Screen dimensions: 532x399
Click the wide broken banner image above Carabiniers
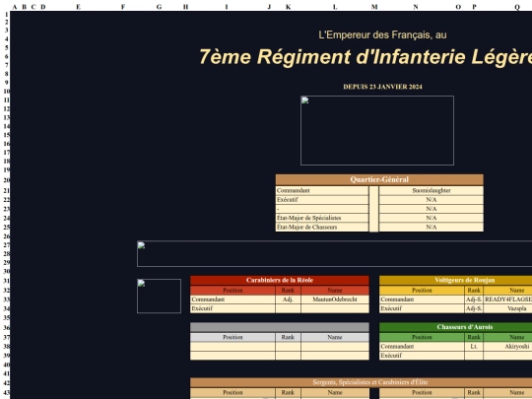(x=334, y=254)
